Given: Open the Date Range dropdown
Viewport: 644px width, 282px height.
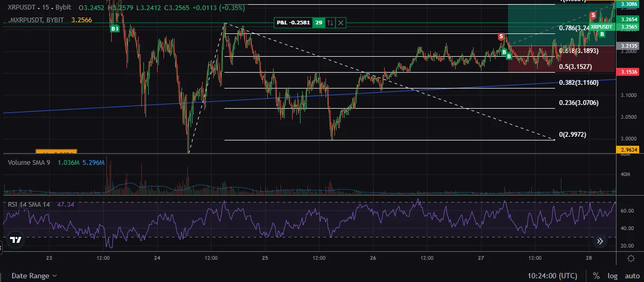Looking at the screenshot, I should 34,276.
